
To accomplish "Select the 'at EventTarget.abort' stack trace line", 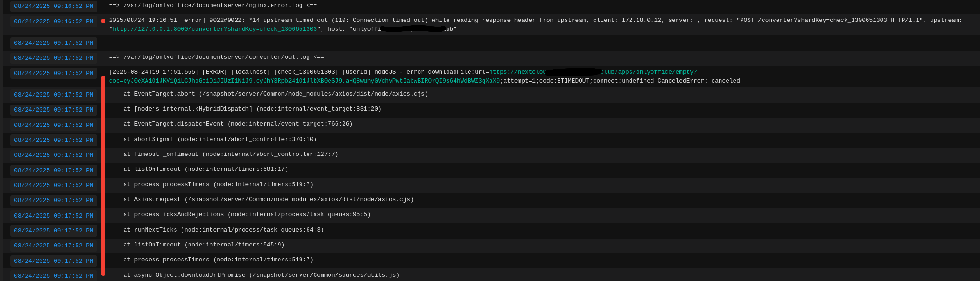I will (275, 94).
